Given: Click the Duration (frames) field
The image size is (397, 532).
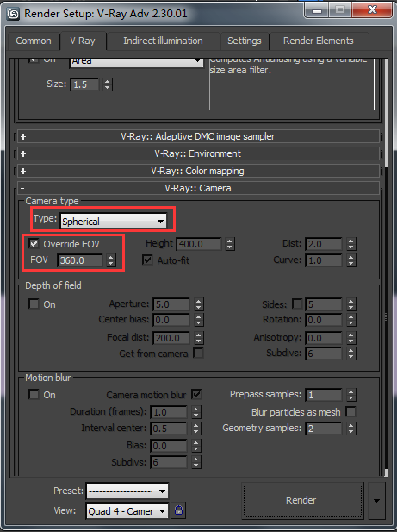Looking at the screenshot, I should tap(169, 412).
